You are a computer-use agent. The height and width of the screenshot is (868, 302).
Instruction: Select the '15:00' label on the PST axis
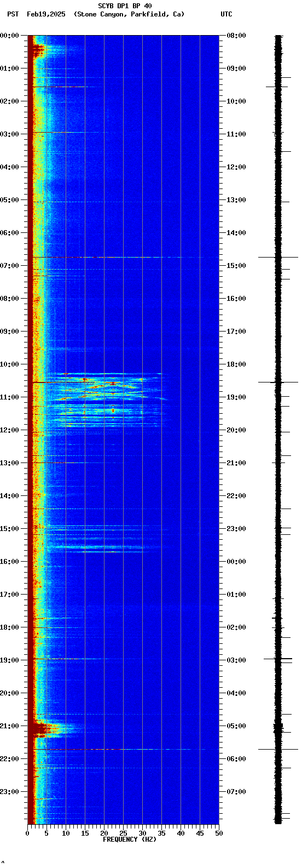[10, 529]
